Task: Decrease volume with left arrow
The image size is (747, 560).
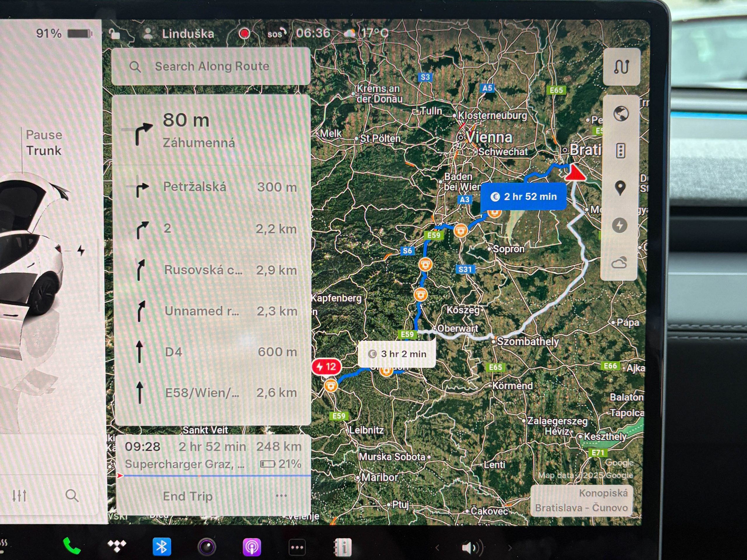Action: [437, 547]
